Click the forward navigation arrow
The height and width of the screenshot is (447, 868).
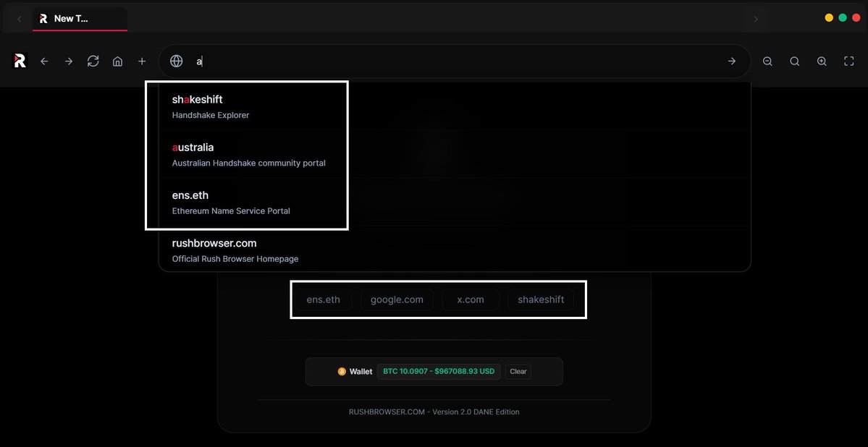(x=69, y=61)
